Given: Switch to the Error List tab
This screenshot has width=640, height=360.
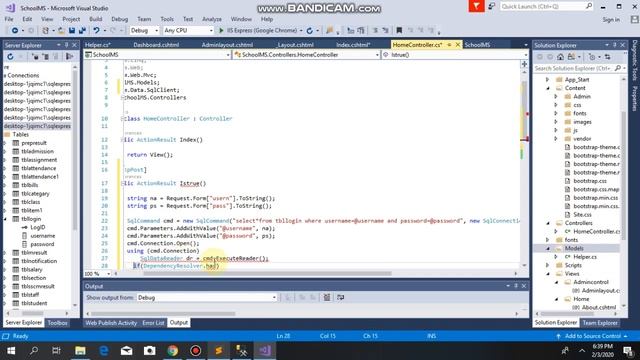Looking at the screenshot, I should pyautogui.click(x=153, y=323).
